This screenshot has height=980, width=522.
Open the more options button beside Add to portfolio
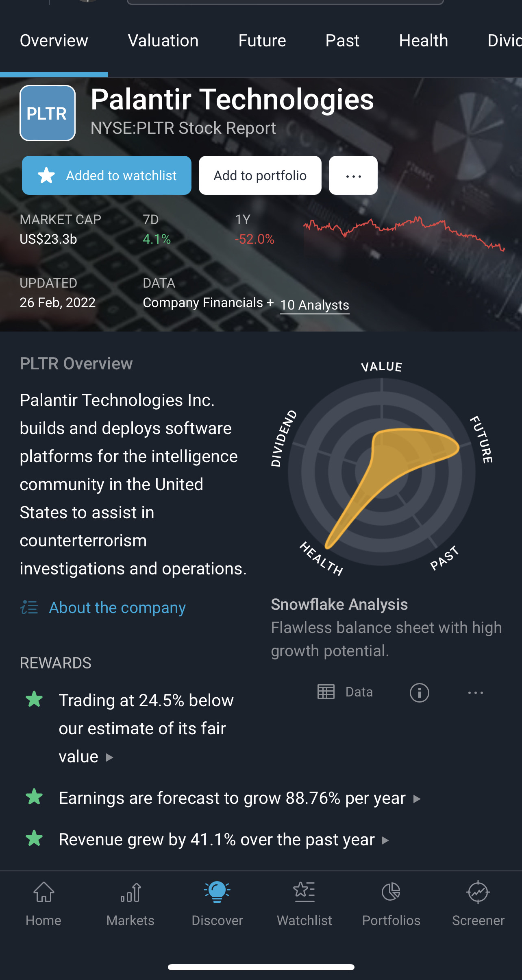point(353,175)
